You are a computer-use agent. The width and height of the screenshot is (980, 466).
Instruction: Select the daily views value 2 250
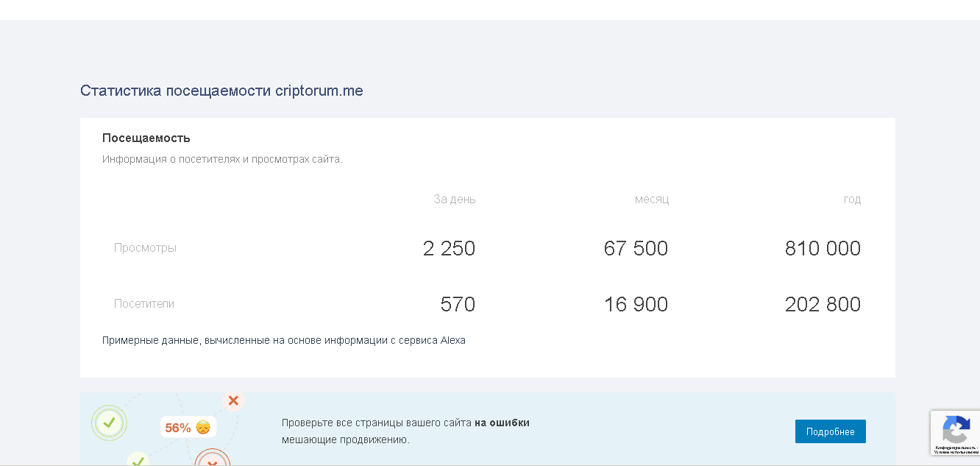[x=449, y=248]
